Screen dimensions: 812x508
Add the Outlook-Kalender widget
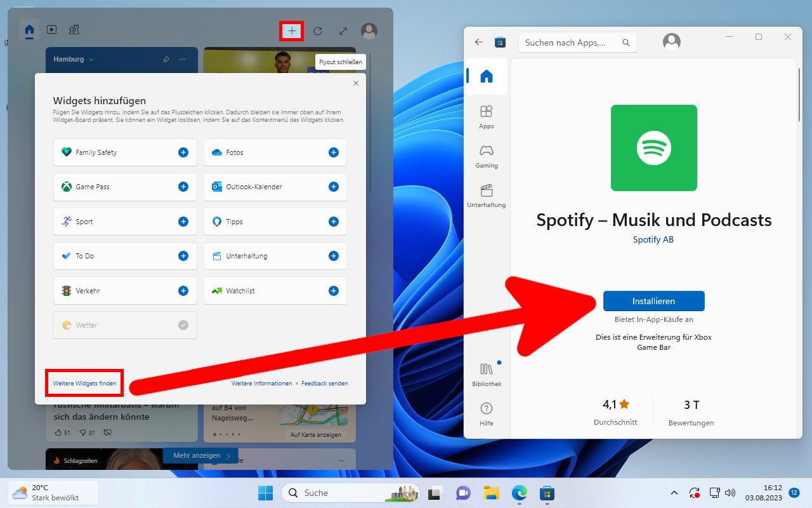334,187
